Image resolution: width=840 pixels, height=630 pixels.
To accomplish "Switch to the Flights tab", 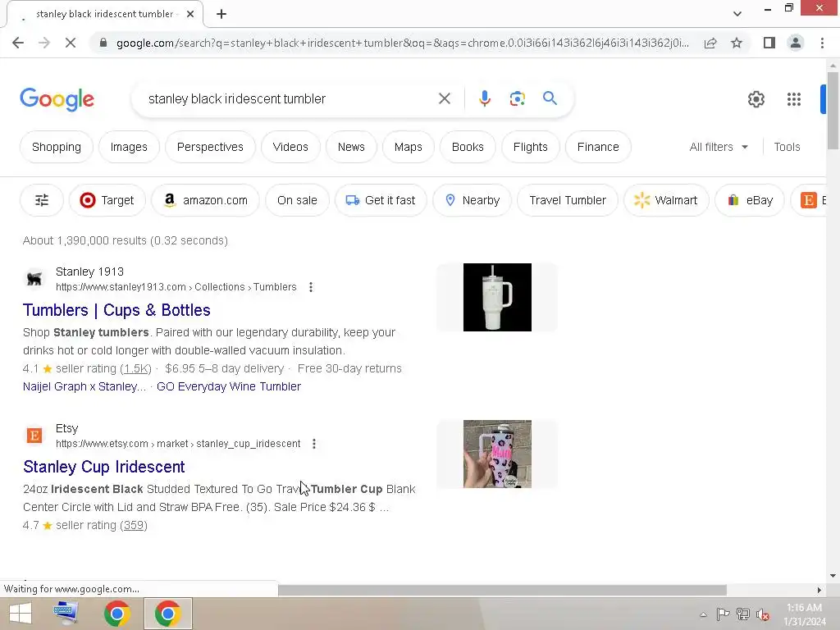I will pos(531,147).
